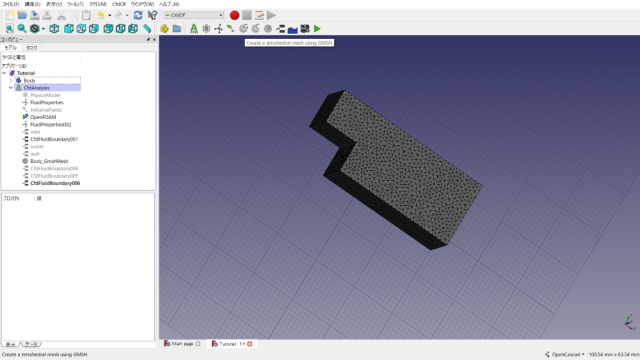
Task: Click the Cut scissors icon
Action: [61, 16]
